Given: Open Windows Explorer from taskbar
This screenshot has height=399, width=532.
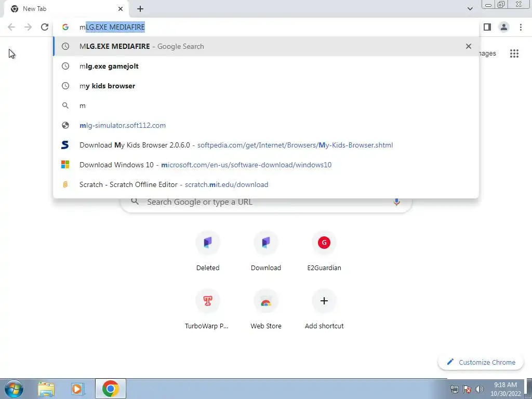Looking at the screenshot, I should point(46,389).
